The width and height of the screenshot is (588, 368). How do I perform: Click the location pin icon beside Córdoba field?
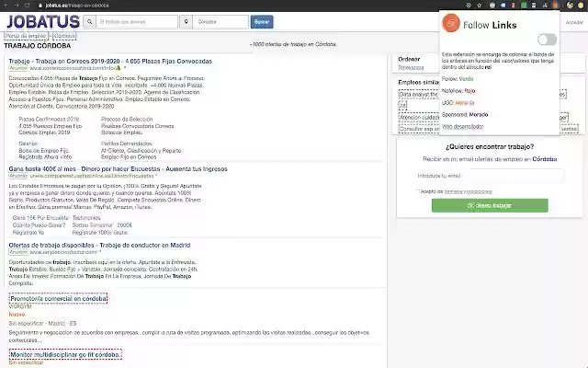click(x=186, y=22)
